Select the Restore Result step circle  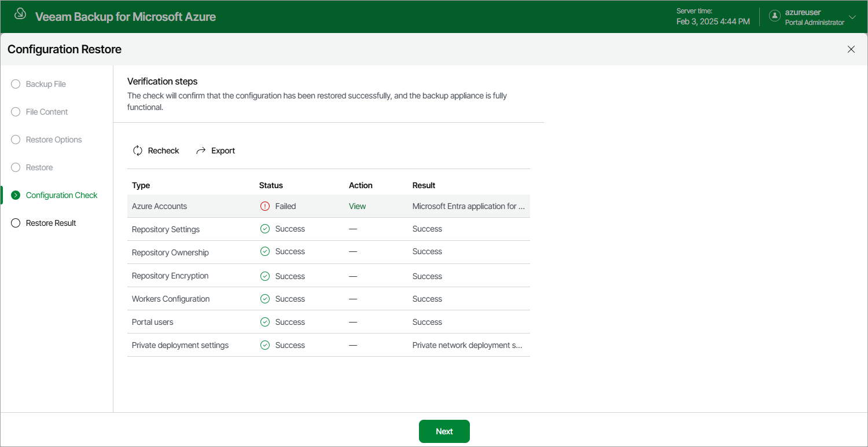16,223
